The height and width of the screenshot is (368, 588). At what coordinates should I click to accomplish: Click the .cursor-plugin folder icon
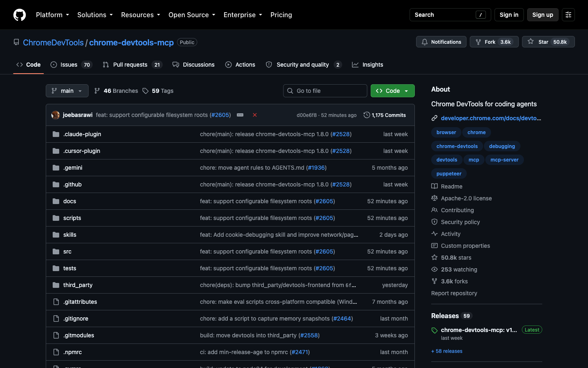pyautogui.click(x=56, y=151)
